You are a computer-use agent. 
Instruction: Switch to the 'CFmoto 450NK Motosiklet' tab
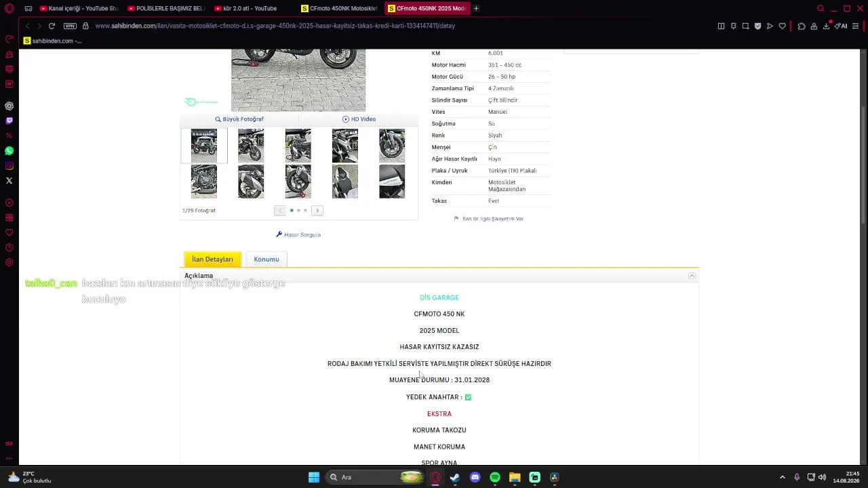tap(340, 8)
